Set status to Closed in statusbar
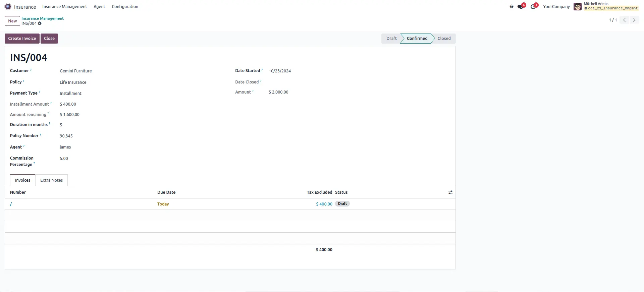The width and height of the screenshot is (644, 292). 444,39
